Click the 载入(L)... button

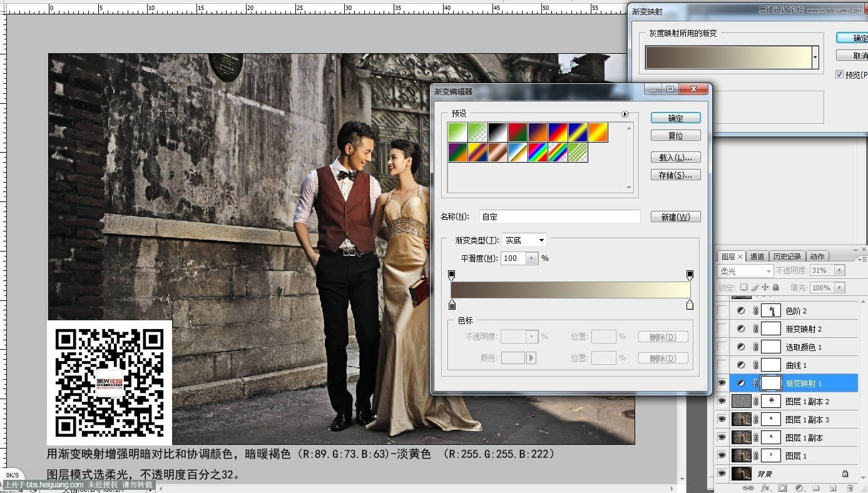[675, 157]
